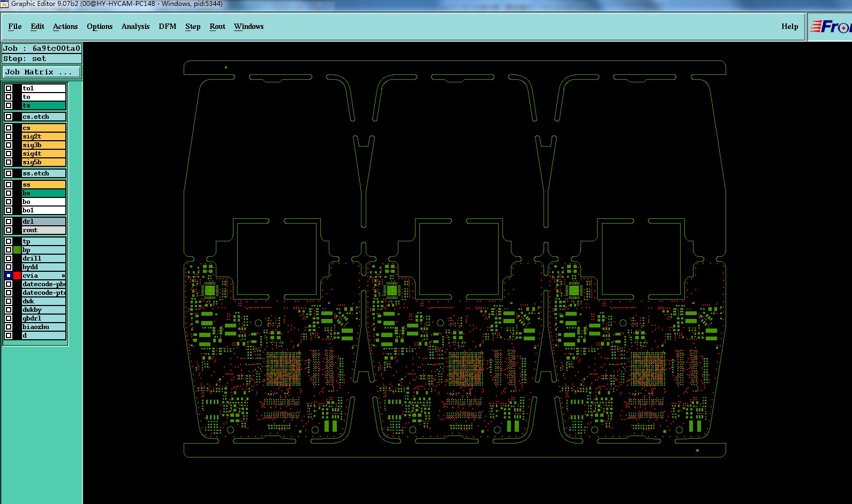Image resolution: width=852 pixels, height=504 pixels.
Task: Select the ss layer name
Action: click(44, 185)
